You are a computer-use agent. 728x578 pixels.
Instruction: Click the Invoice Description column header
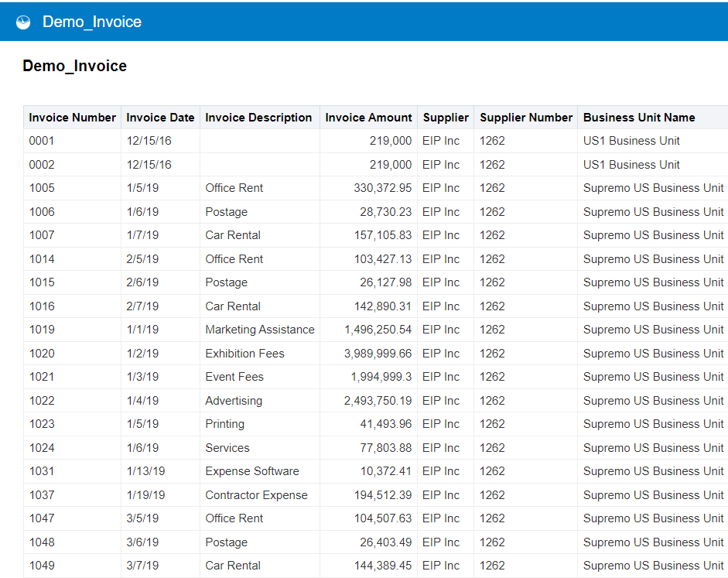258,118
